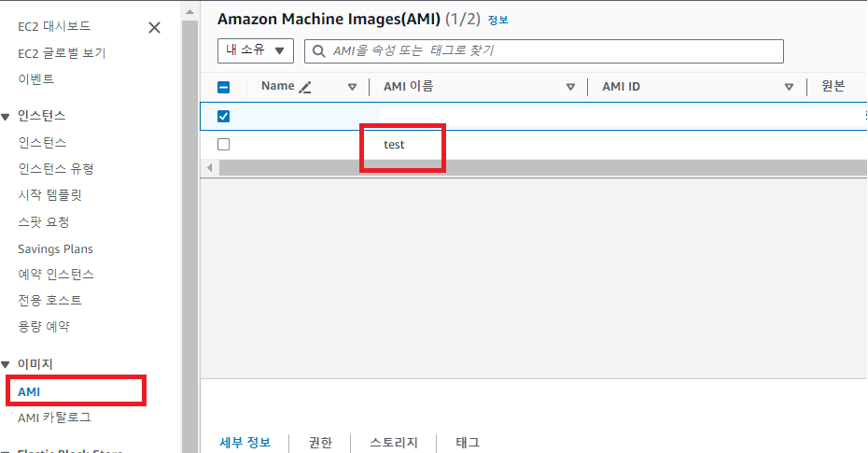Viewport: 868px width, 453px height.
Task: Click the AMI ID column header
Action: [621, 87]
